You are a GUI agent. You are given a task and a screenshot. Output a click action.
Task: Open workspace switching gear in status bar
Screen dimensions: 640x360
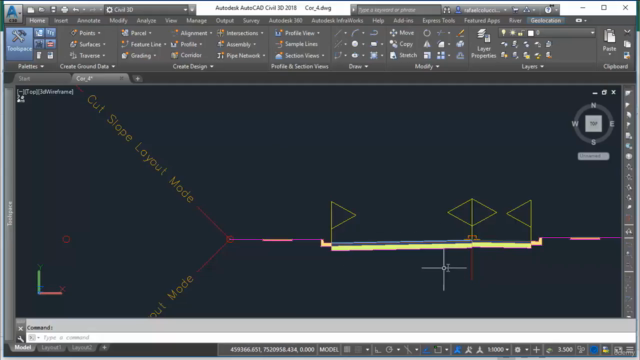518,350
